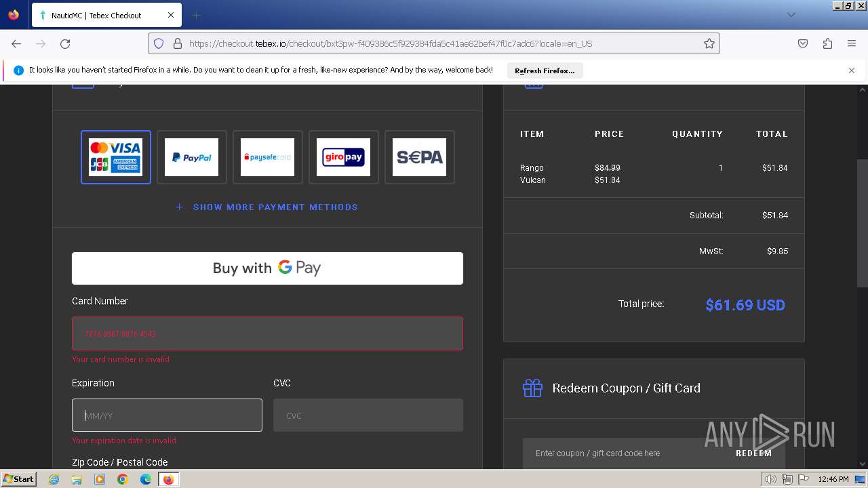
Task: Reload the current page
Action: coord(65,43)
